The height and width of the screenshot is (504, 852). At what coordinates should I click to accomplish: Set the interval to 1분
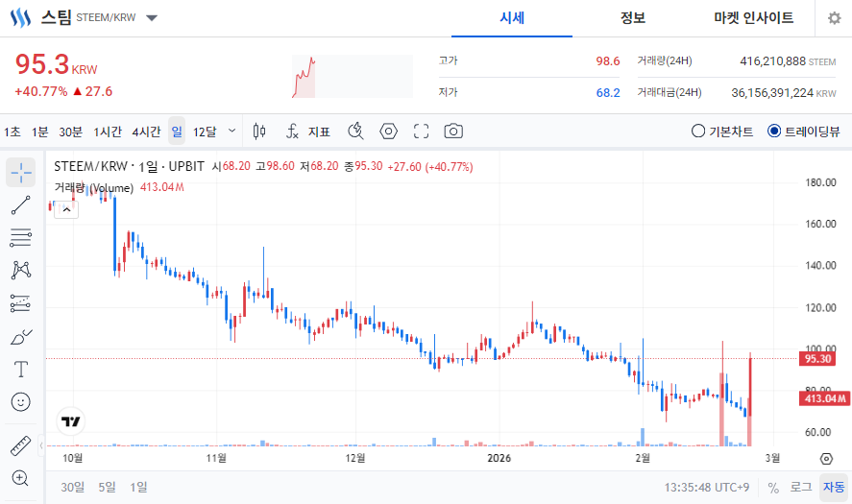39,132
